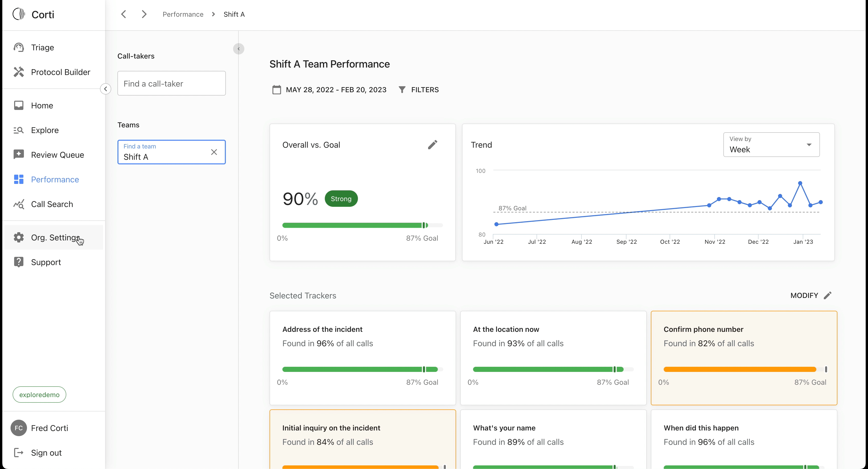Clear the Shift A team selection
868x469 pixels.
(x=214, y=152)
